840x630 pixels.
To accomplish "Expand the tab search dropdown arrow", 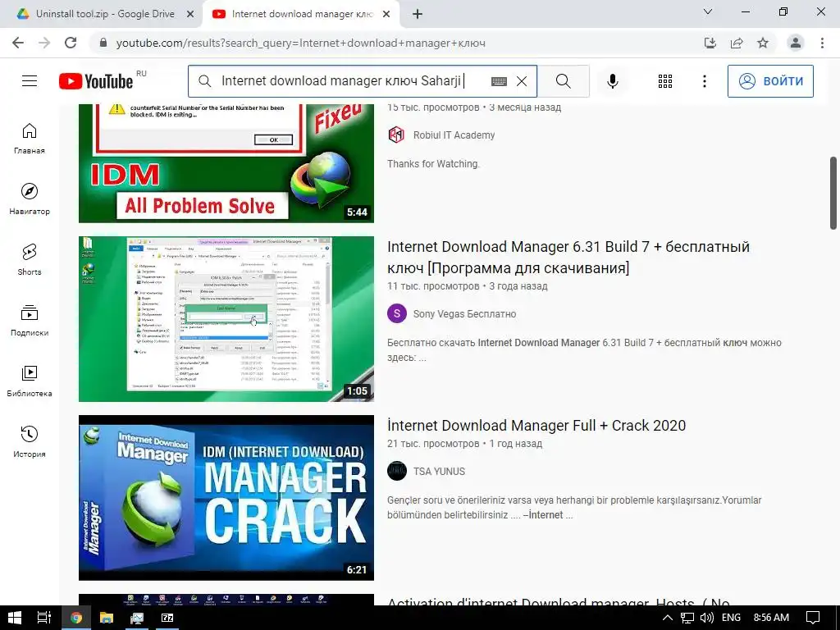I will (708, 11).
